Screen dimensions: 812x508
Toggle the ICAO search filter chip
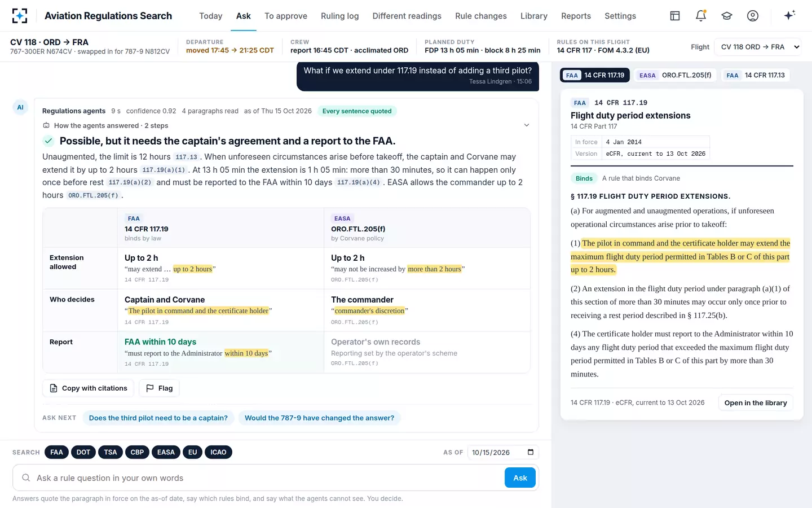pos(218,452)
